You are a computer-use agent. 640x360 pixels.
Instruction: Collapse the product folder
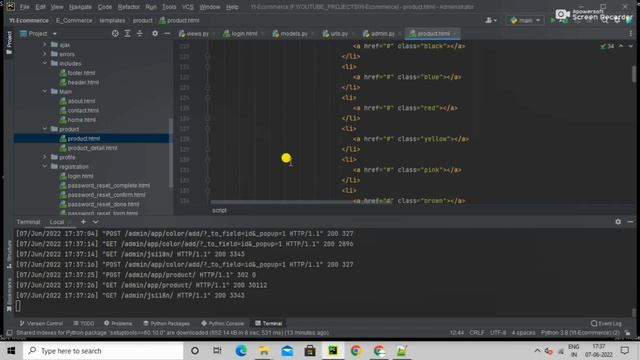click(45, 129)
